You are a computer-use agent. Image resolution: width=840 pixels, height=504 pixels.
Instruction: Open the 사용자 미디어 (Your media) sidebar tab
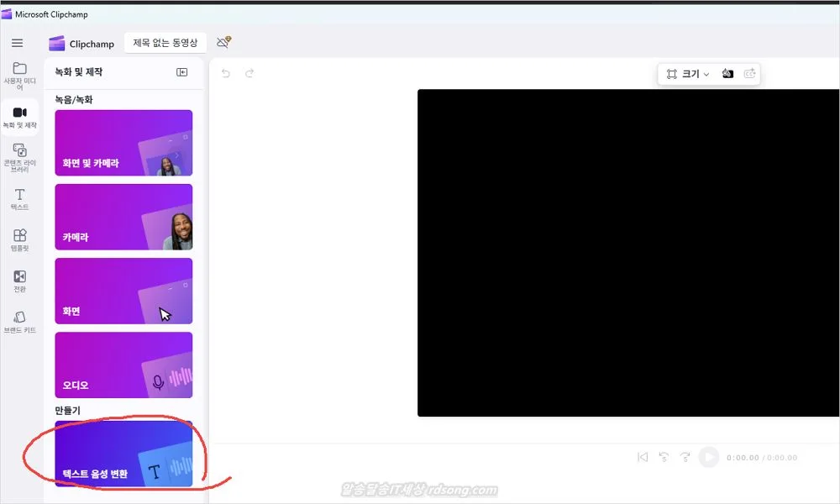(19, 76)
